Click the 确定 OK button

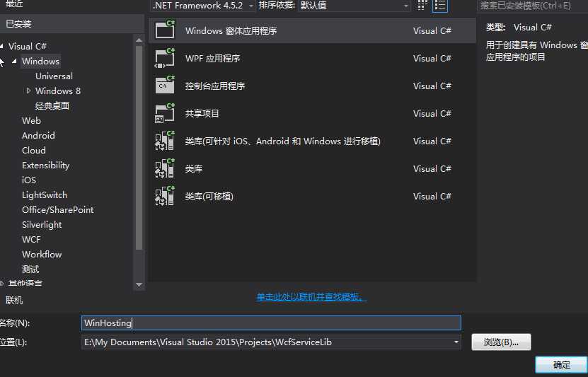561,365
